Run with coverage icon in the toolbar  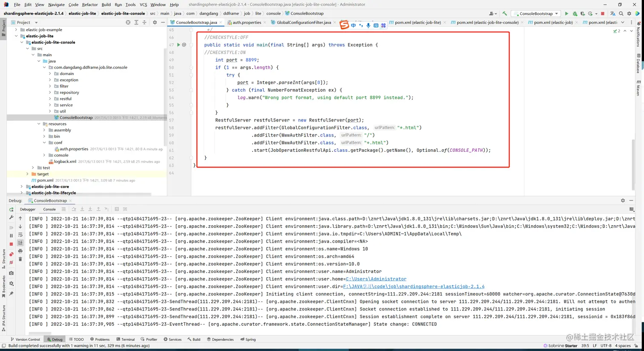coord(583,14)
